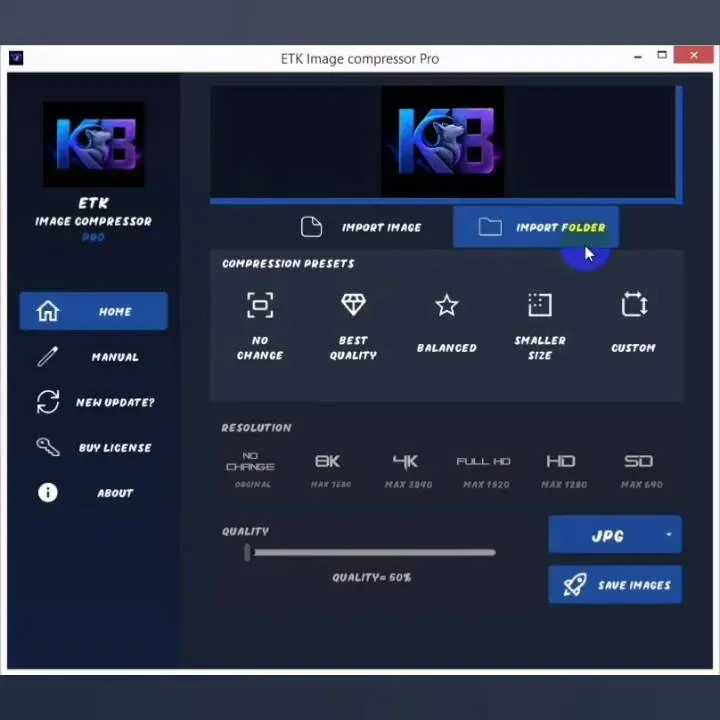The image size is (720, 720).
Task: Click the quality slider handle
Action: tap(248, 552)
